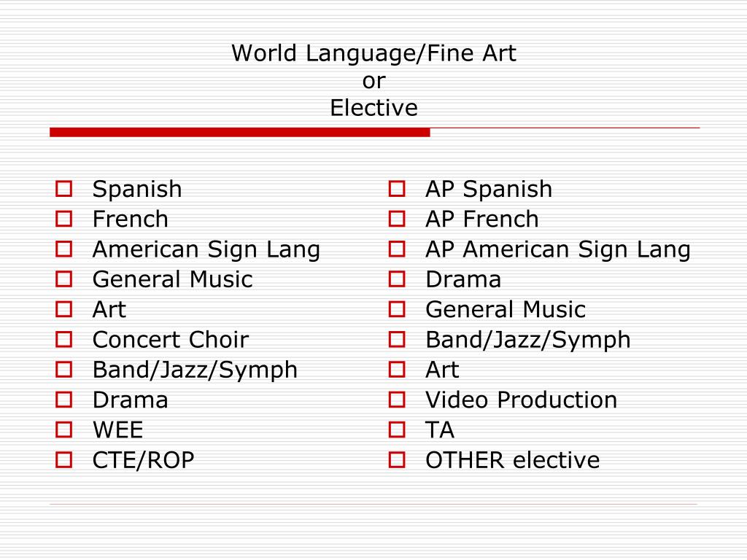This screenshot has width=747, height=560.
Task: Tick the AP French checkbox
Action: click(397, 219)
